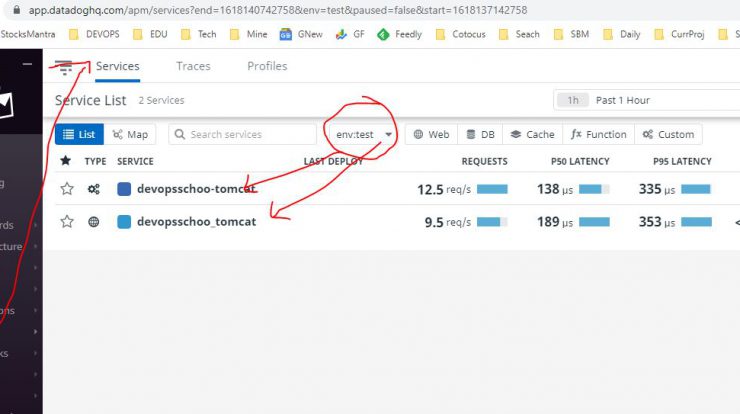The height and width of the screenshot is (414, 740).
Task: Filter services by Function type
Action: pos(598,135)
